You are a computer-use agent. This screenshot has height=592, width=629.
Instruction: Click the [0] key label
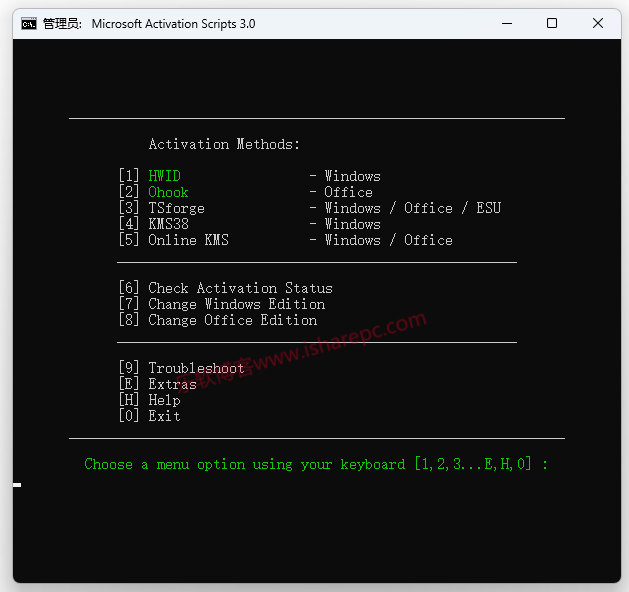[x=129, y=416]
